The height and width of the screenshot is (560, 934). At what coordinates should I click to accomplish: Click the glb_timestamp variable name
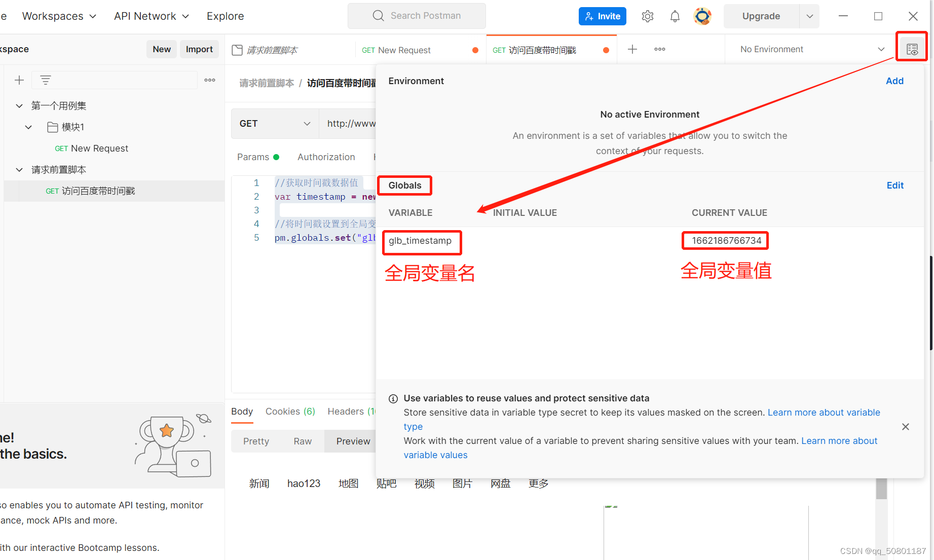(x=420, y=241)
